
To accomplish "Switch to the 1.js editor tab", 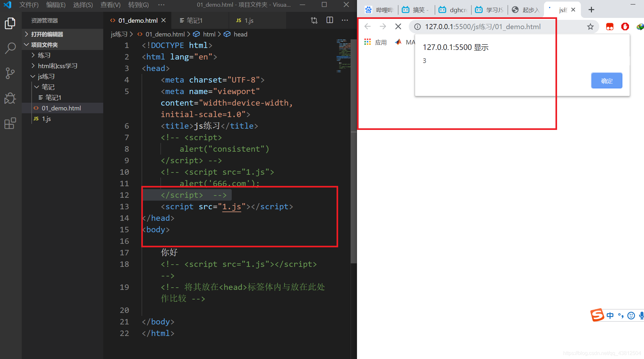I will point(257,20).
